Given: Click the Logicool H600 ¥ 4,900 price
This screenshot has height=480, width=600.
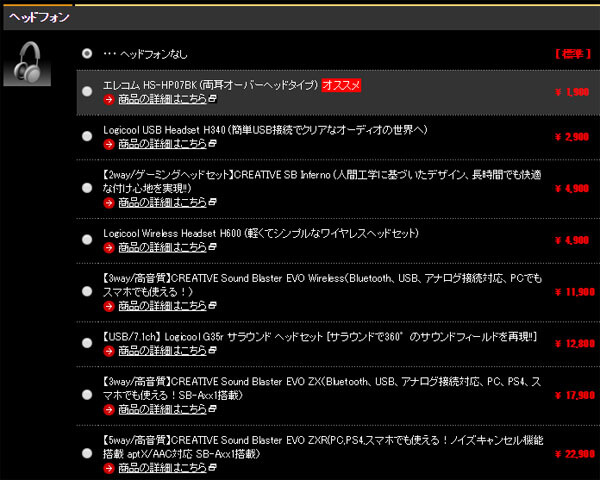Looking at the screenshot, I should 572,240.
